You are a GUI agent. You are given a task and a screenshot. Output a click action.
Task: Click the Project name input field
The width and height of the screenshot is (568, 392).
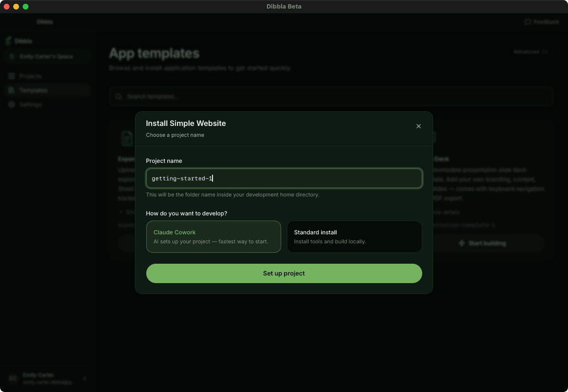(x=284, y=178)
